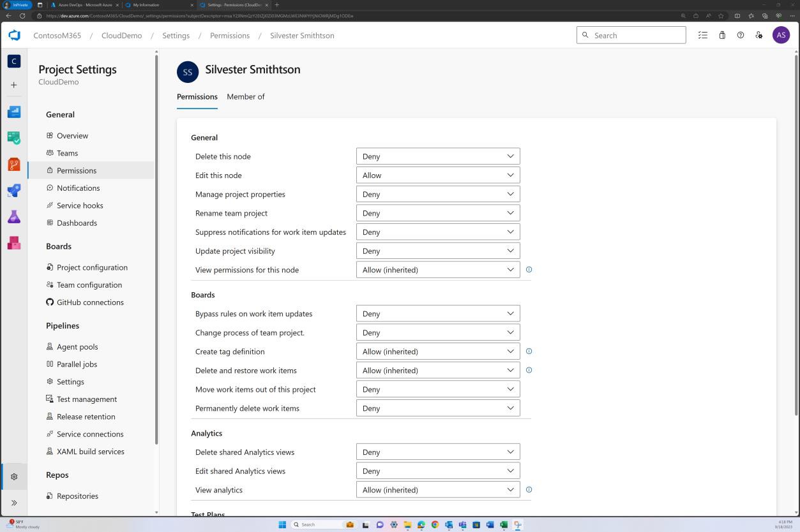
Task: Click inside the Search field
Action: click(631, 35)
